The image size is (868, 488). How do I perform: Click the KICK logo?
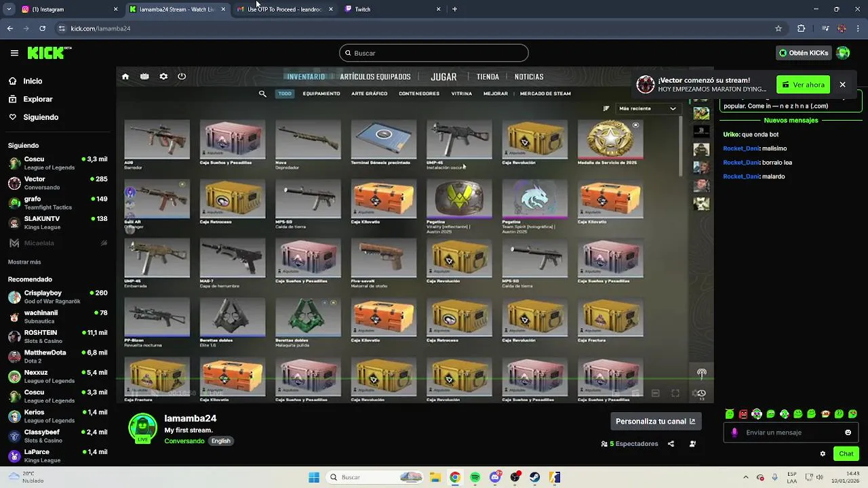[x=49, y=53]
